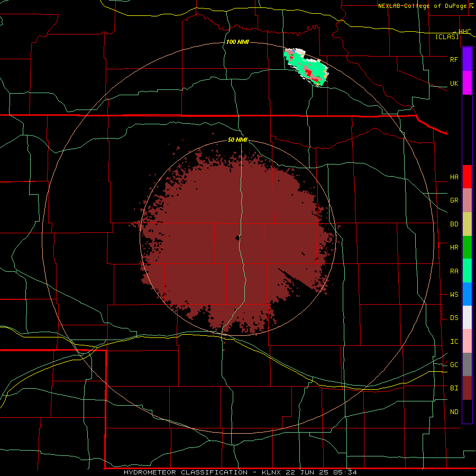
Task: Click the 'RA' legend label
Action: 454,271
